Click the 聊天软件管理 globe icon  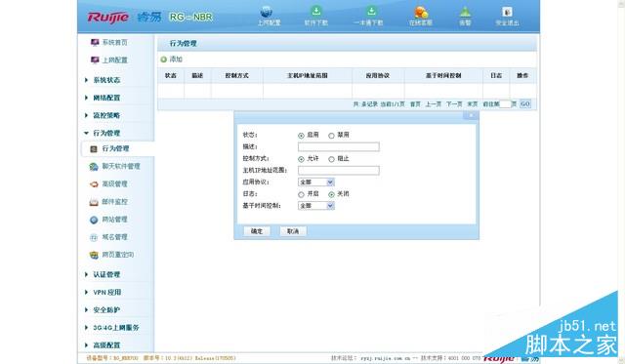click(x=94, y=167)
